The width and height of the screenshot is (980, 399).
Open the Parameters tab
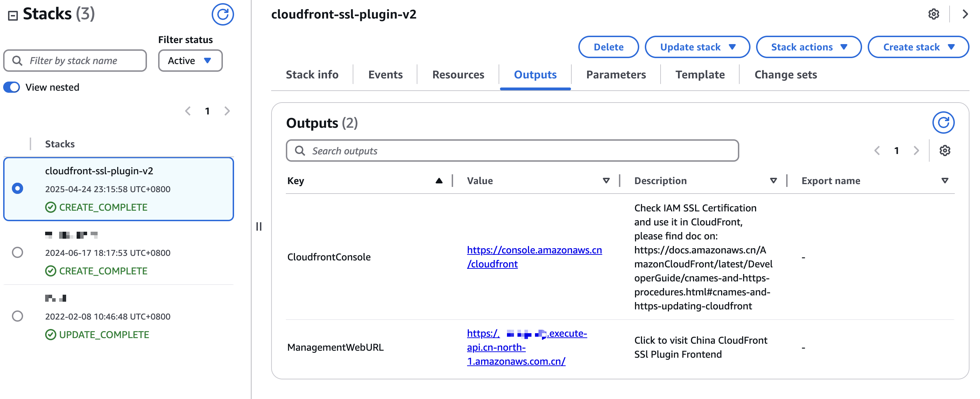click(616, 75)
